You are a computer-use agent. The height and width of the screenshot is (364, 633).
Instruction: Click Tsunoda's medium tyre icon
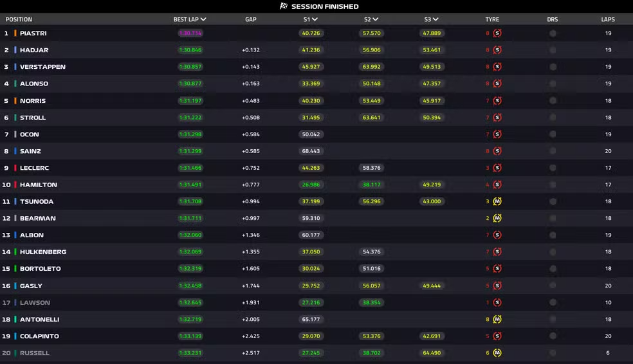[x=497, y=201]
